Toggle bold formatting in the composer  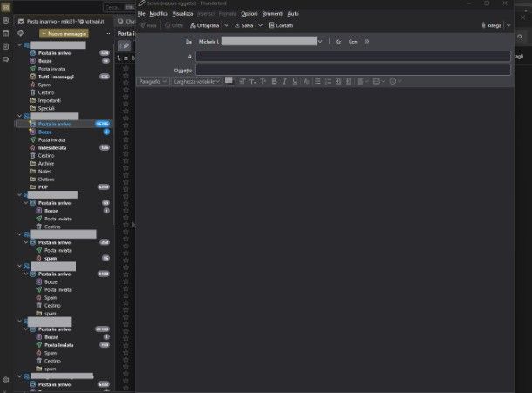[x=274, y=81]
